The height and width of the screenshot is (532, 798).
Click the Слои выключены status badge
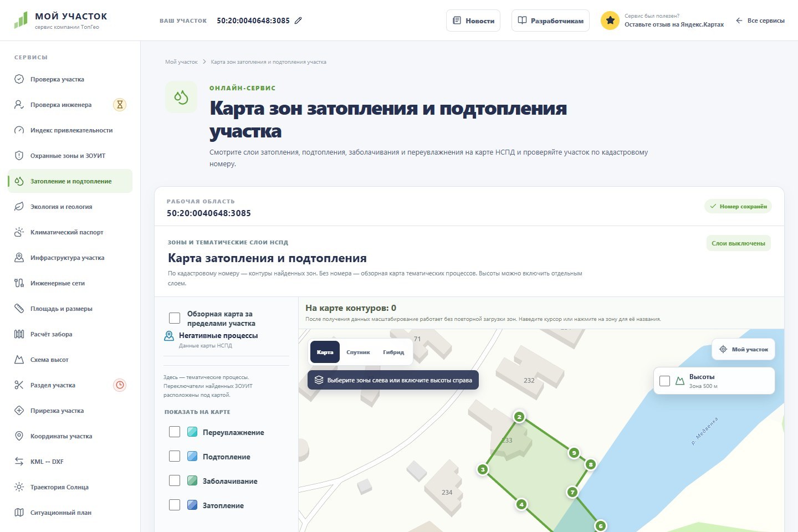point(738,243)
